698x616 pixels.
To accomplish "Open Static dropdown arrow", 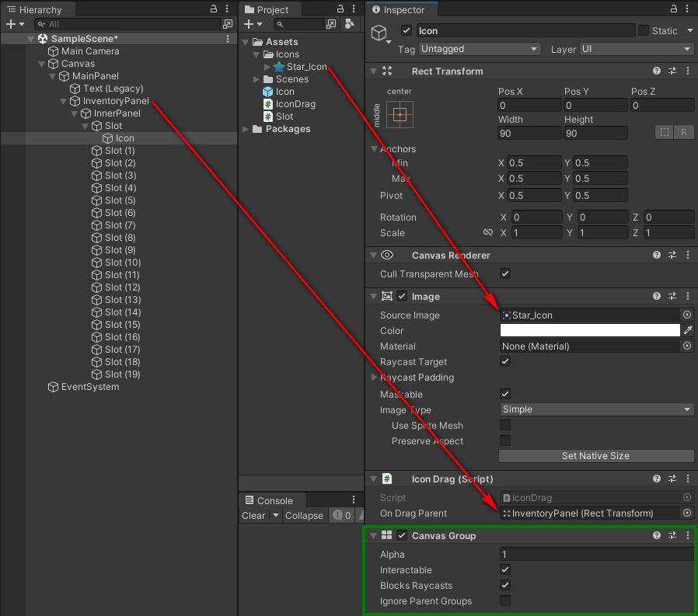I will (689, 31).
